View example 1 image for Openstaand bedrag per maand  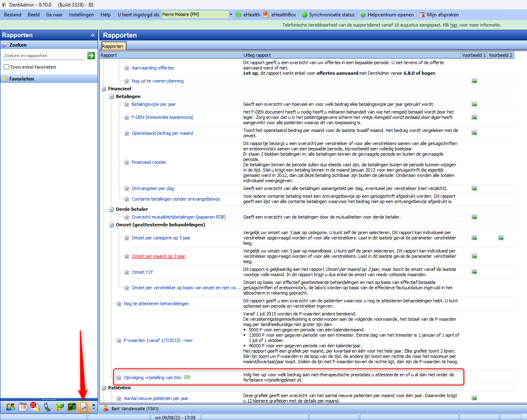click(474, 133)
